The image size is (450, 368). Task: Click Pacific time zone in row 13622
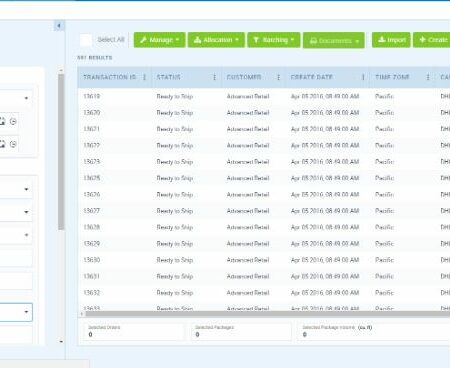(384, 146)
